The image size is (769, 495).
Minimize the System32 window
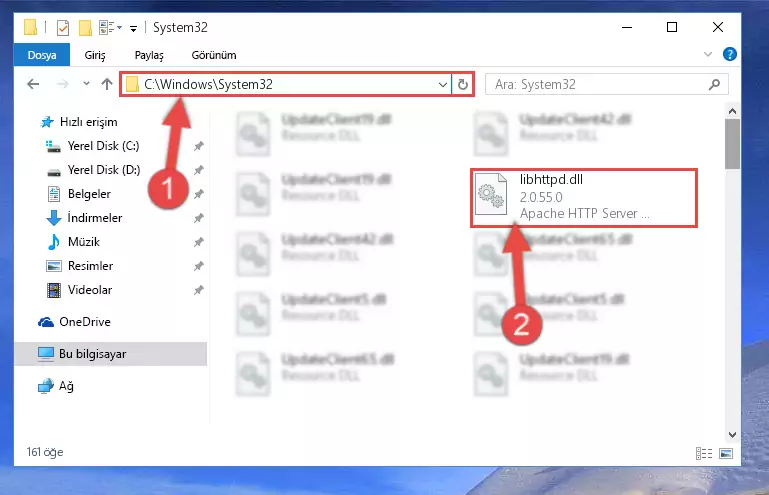[627, 27]
